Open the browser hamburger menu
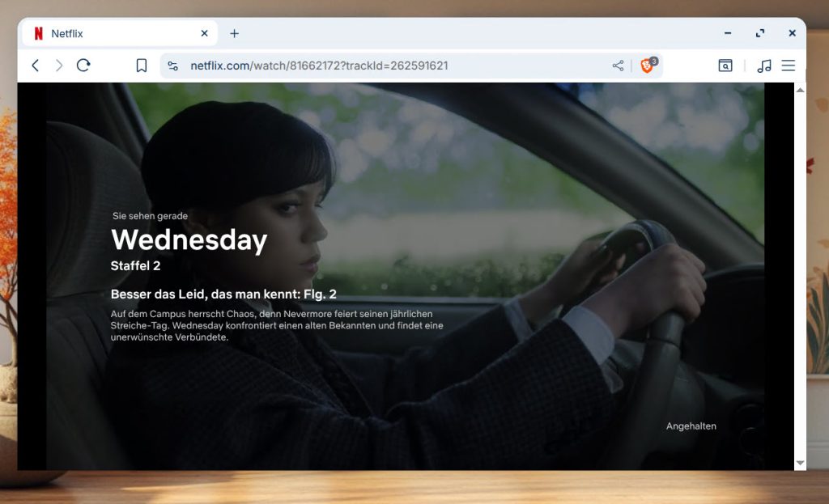Viewport: 829px width, 504px height. pos(789,66)
